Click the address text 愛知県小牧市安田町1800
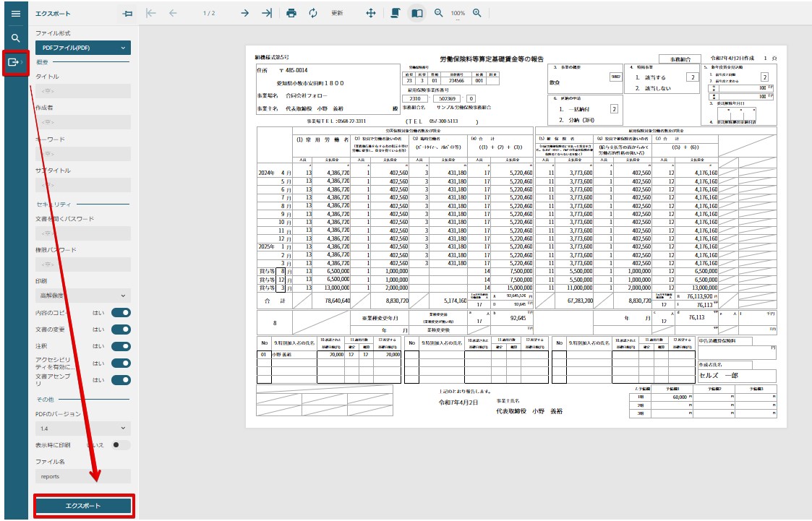The image size is (812, 521). (x=310, y=83)
